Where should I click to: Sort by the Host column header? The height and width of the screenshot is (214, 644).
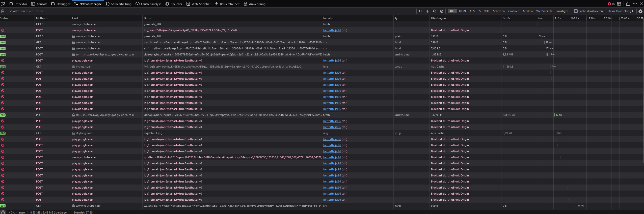pyautogui.click(x=106, y=18)
